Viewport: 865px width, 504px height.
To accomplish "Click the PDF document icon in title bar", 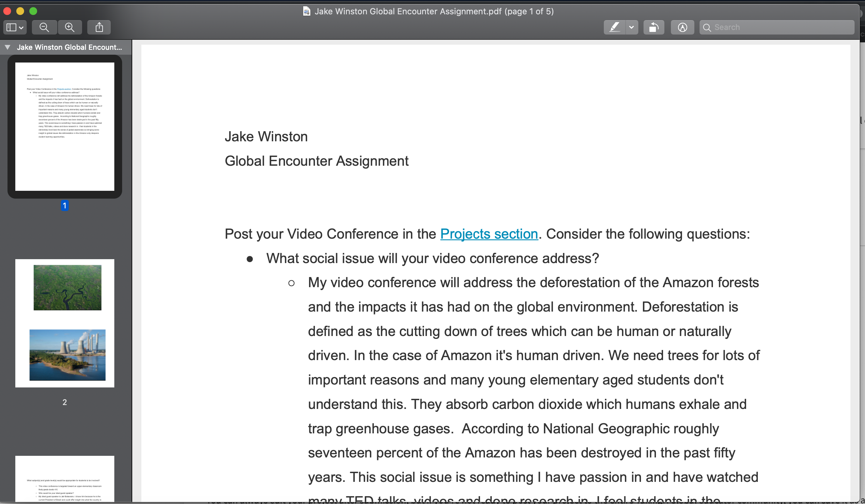I will pos(306,11).
